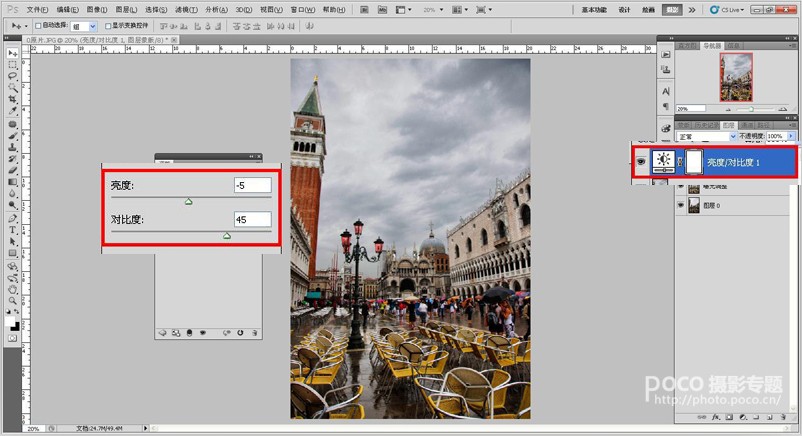Select the Eyedropper tool
802x436 pixels.
(x=13, y=111)
